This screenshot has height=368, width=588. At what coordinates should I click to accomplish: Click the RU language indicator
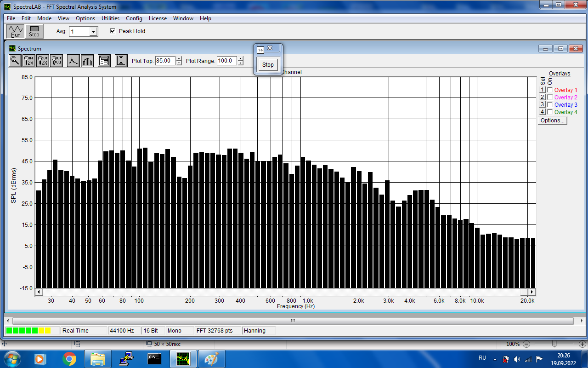coord(482,358)
